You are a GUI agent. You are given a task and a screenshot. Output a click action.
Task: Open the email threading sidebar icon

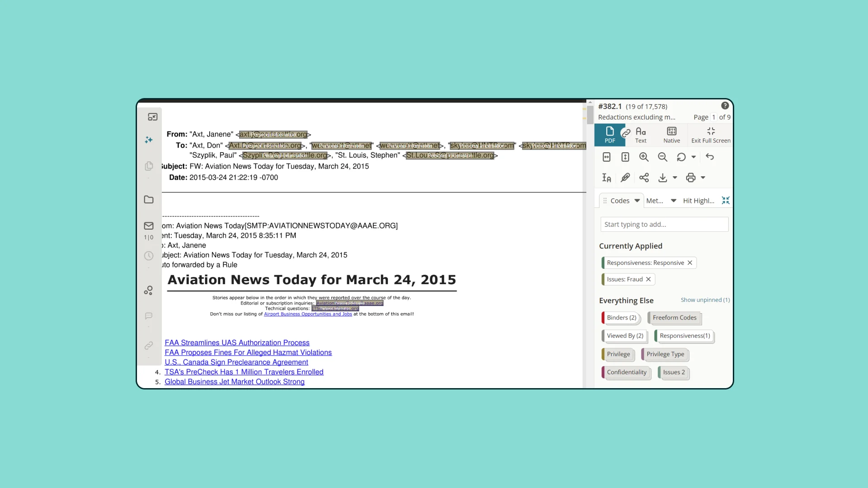click(149, 226)
